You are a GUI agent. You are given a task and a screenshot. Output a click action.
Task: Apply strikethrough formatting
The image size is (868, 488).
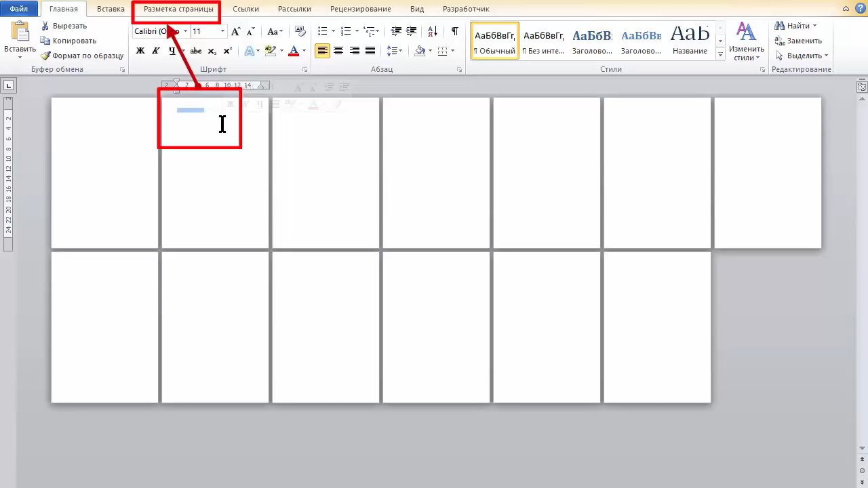click(196, 51)
